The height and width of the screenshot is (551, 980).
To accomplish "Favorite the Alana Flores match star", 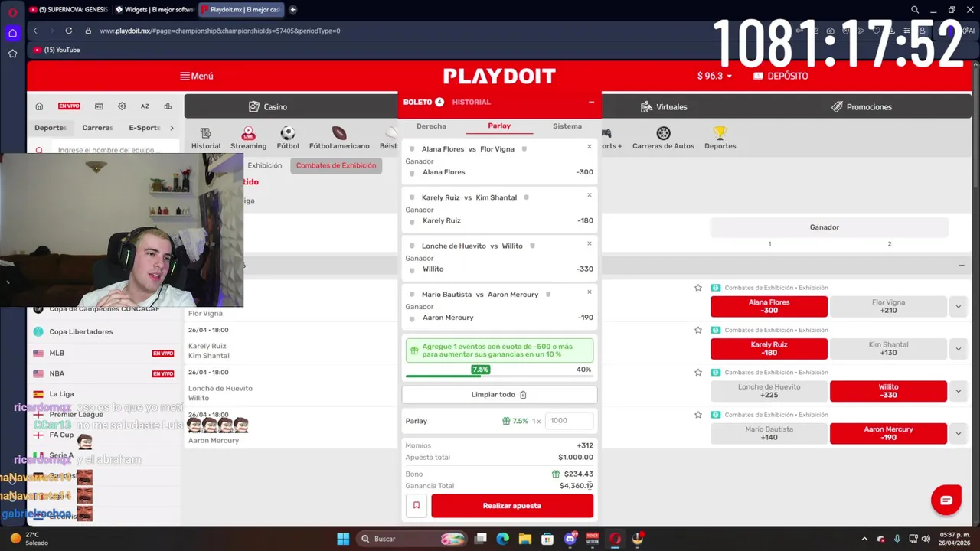I will 698,288.
